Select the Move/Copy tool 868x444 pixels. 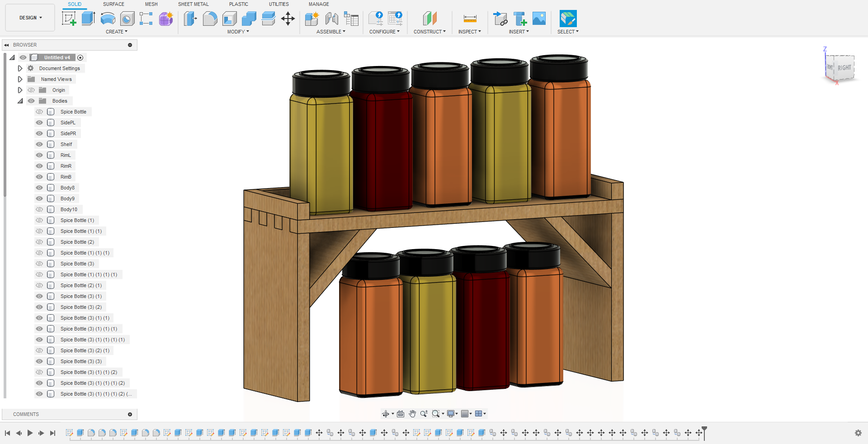[x=288, y=19]
